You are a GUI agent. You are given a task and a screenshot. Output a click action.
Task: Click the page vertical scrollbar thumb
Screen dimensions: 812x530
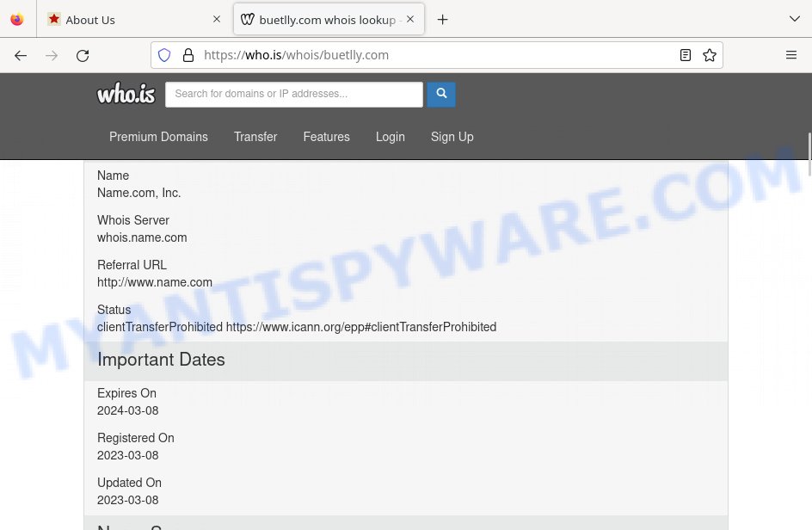pyautogui.click(x=809, y=154)
